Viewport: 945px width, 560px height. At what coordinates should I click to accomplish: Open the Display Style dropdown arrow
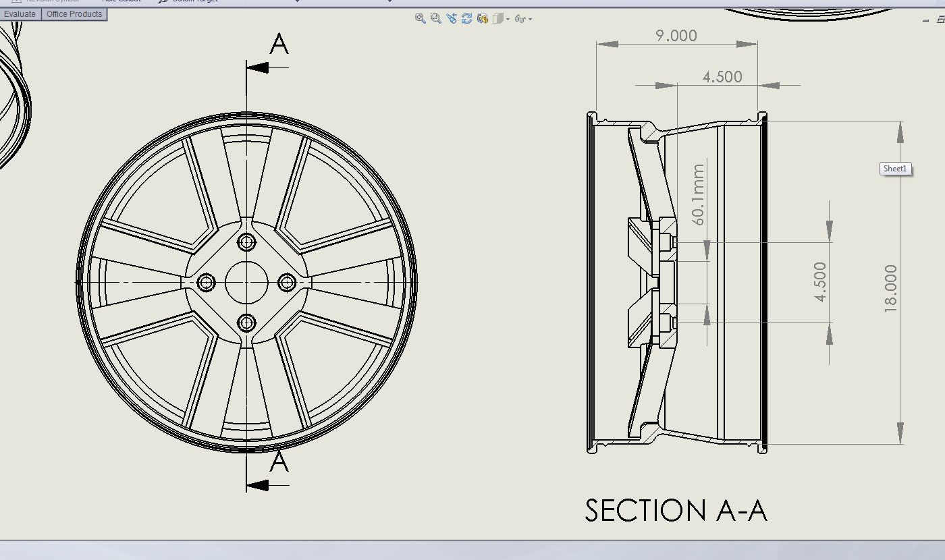point(508,19)
